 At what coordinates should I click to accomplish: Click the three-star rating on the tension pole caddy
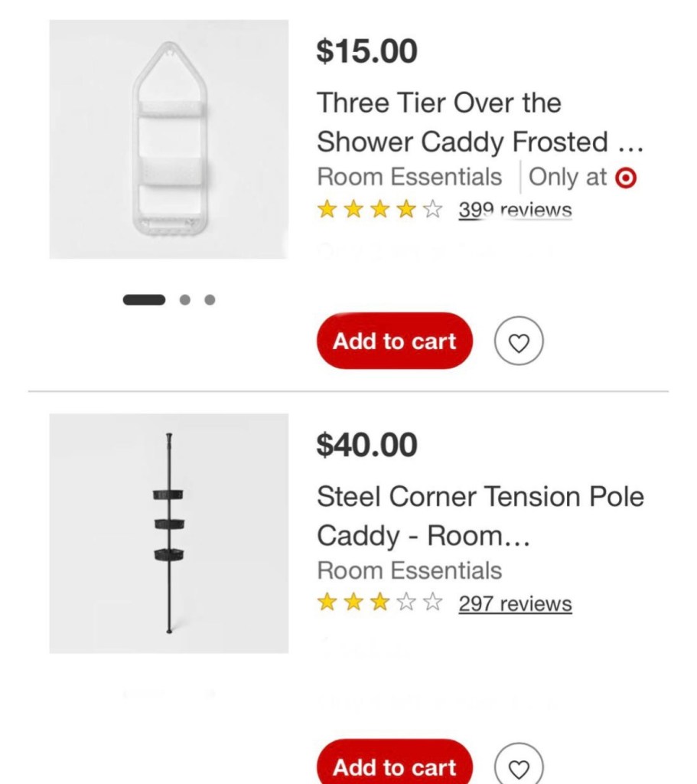point(379,603)
